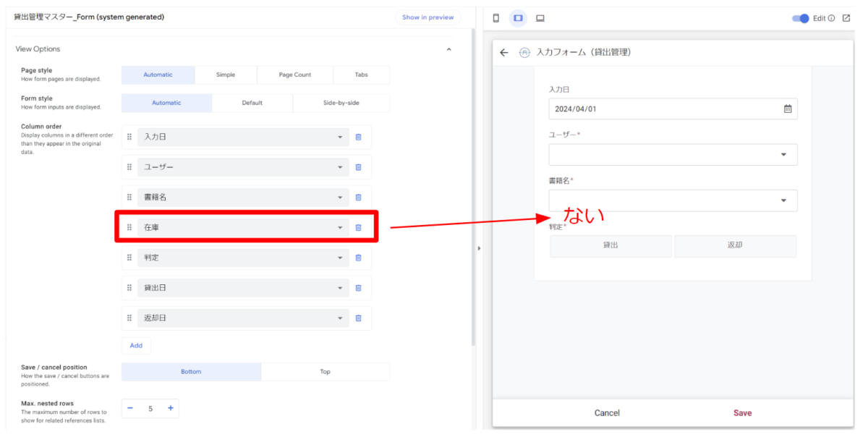The image size is (868, 445).
Task: Collapse the View Options section
Action: tap(449, 48)
